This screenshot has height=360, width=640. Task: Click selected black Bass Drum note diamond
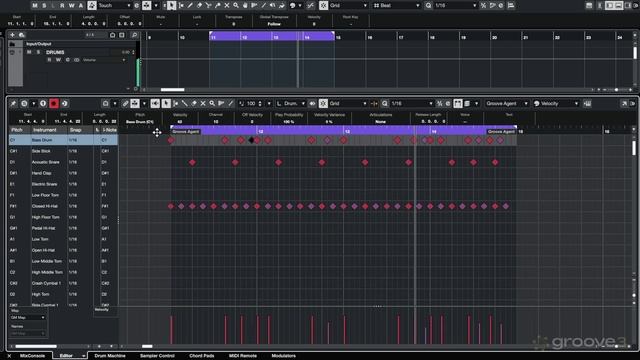252,140
